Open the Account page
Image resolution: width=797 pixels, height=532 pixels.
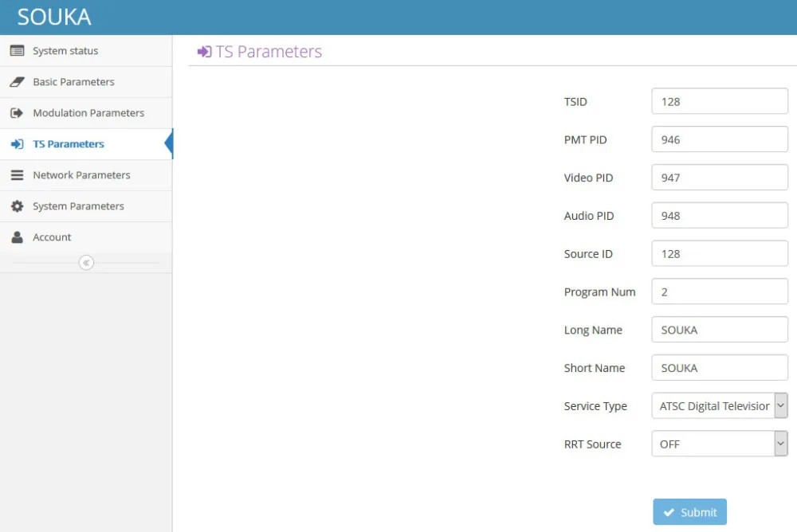86,237
